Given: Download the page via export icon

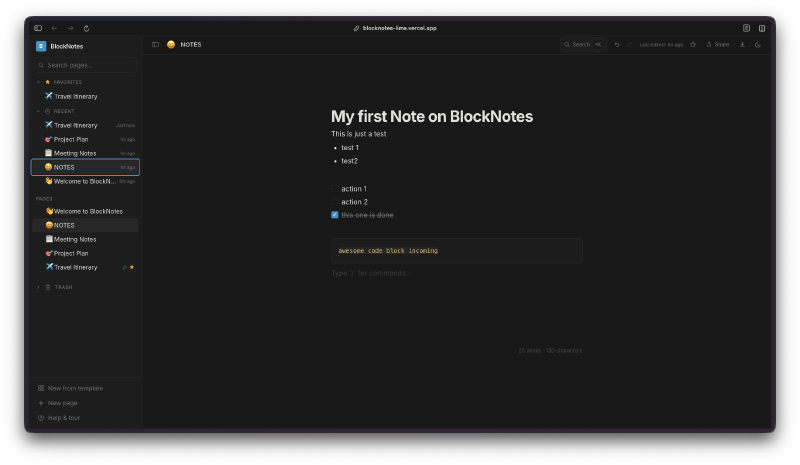Looking at the screenshot, I should point(742,44).
